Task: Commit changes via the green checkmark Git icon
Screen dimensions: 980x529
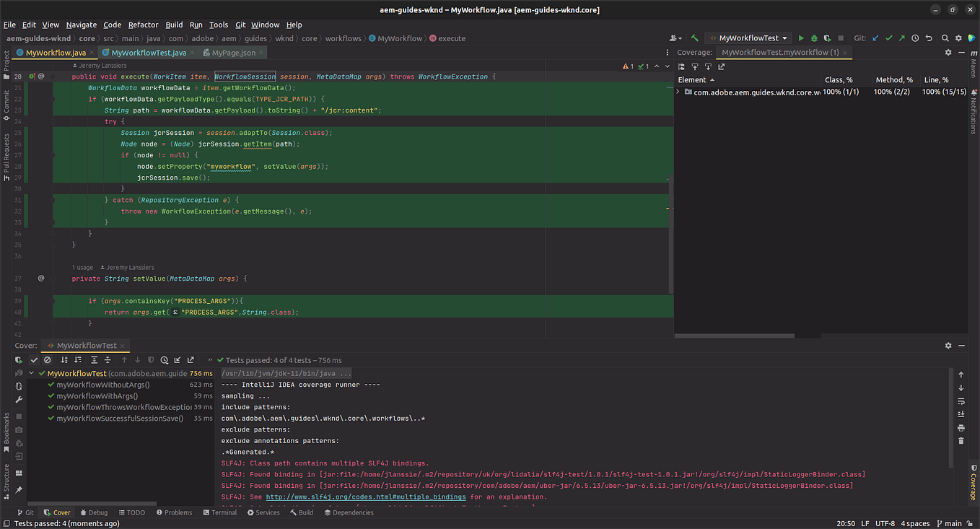Action: tap(889, 38)
